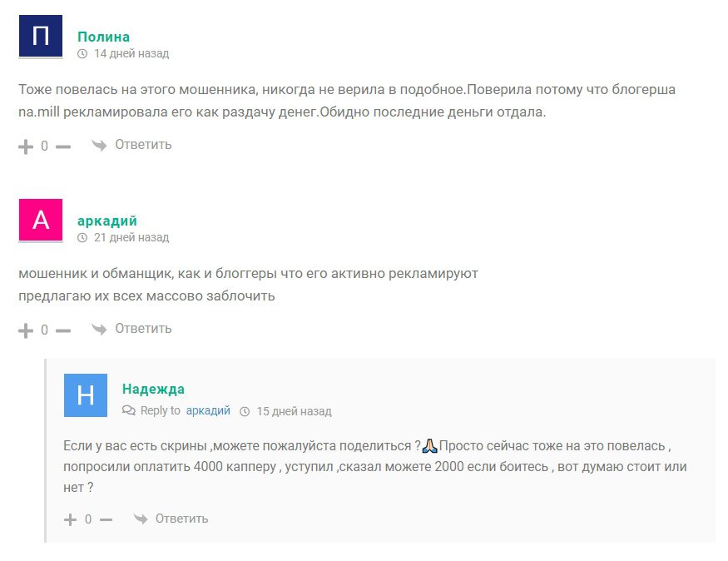Open Надежда's username link
728x561 pixels.
tap(153, 389)
